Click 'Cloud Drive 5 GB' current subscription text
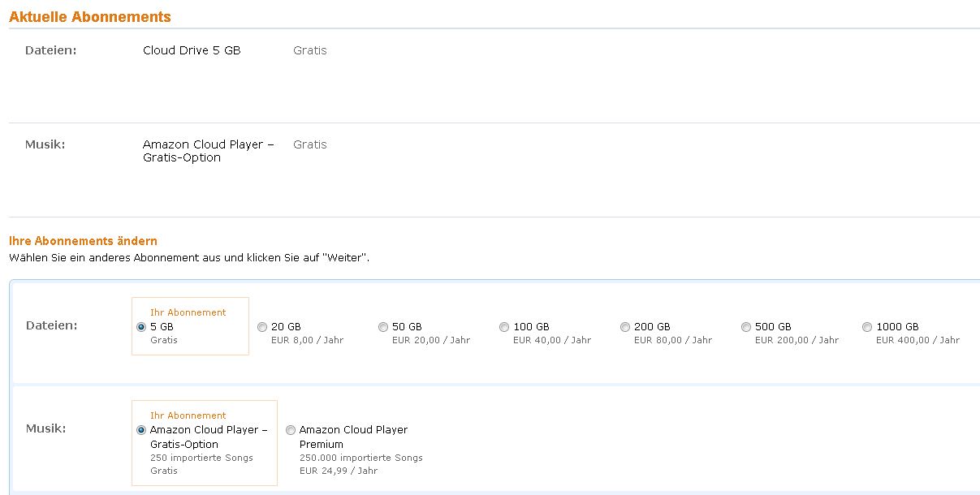 (x=192, y=50)
